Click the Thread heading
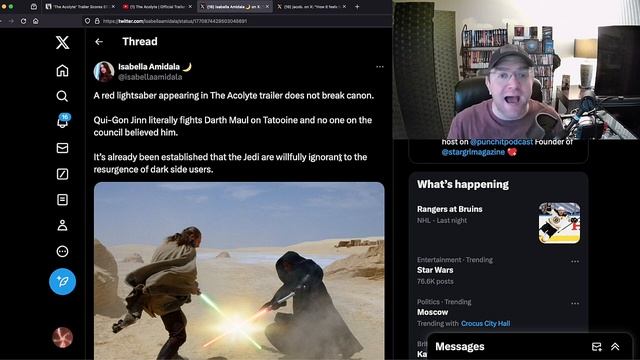 (x=140, y=42)
